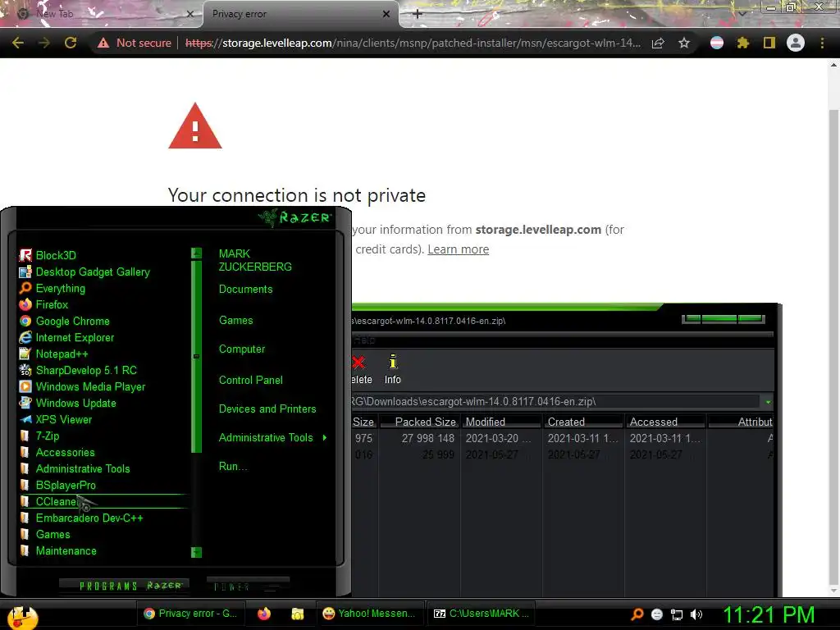This screenshot has height=630, width=840.
Task: Select the 27 998 148 packed size cell
Action: [x=428, y=438]
